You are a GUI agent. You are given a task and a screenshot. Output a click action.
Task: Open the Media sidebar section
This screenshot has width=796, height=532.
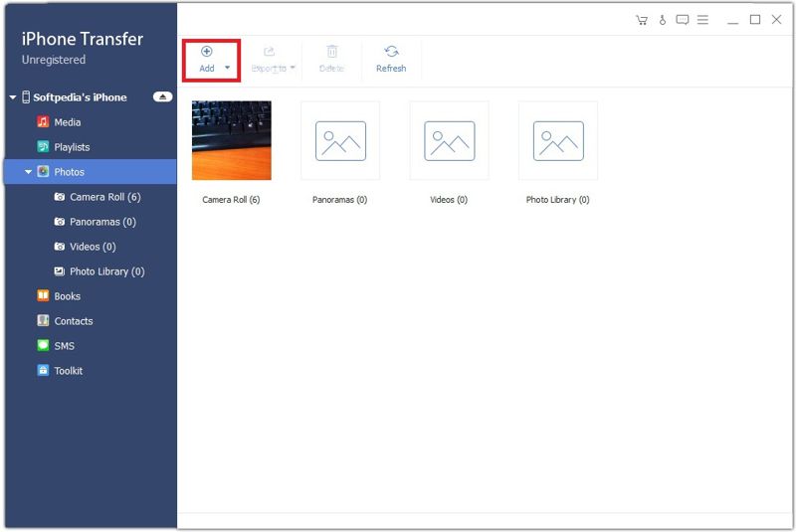67,122
